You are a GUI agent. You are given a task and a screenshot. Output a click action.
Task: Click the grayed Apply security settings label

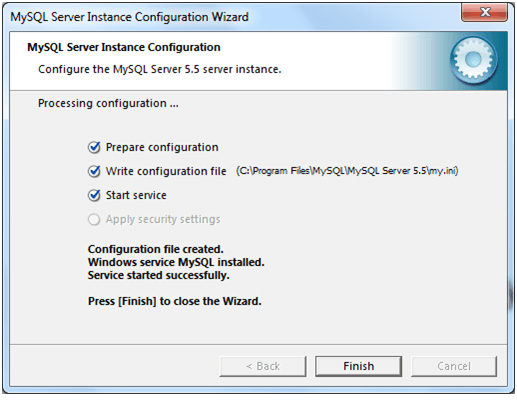point(163,219)
